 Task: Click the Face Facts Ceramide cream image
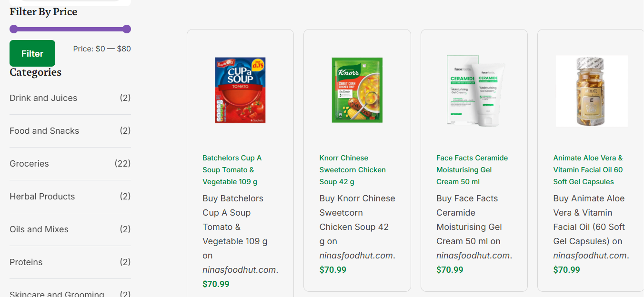(474, 90)
